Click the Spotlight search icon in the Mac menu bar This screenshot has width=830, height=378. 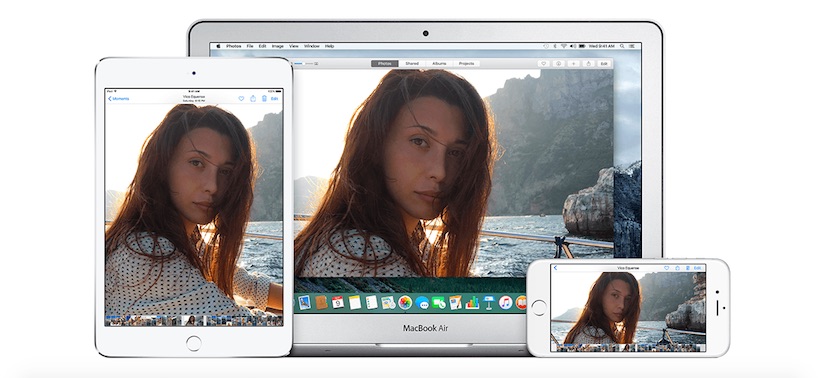click(621, 46)
